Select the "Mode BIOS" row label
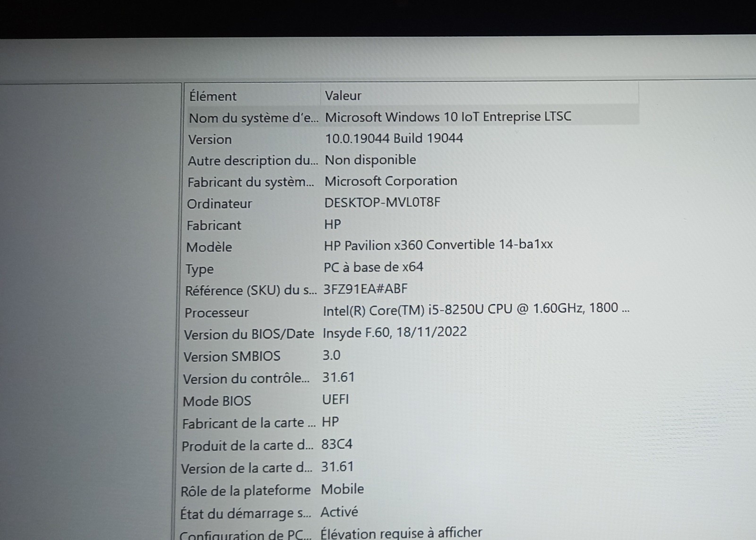The width and height of the screenshot is (756, 540). [217, 401]
